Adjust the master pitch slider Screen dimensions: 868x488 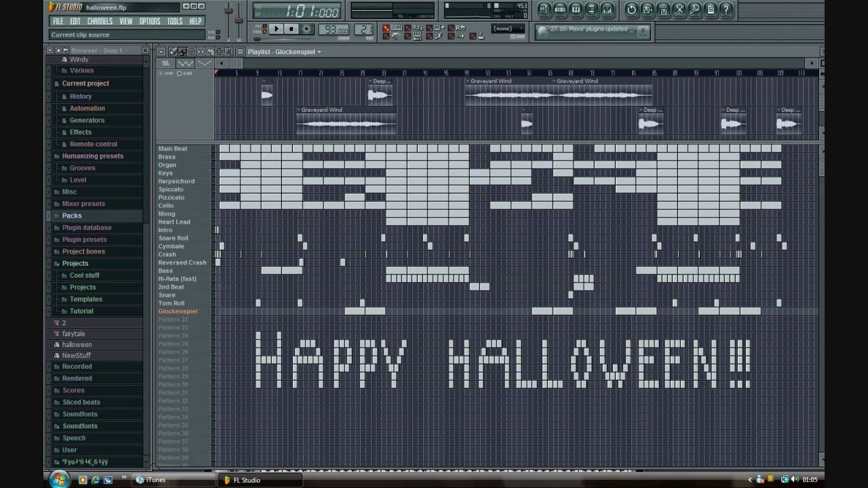tap(239, 20)
